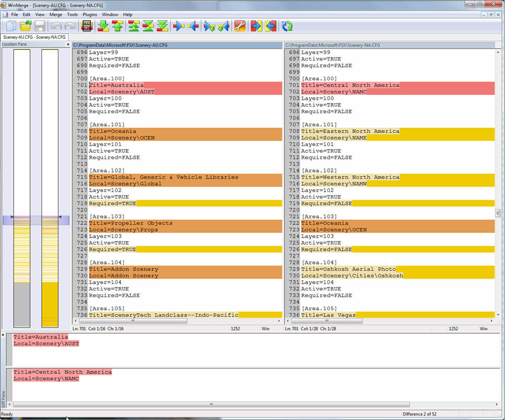The image size is (505, 420).
Task: Jump to Last Difference using toolbar icon
Action: pyautogui.click(x=162, y=26)
